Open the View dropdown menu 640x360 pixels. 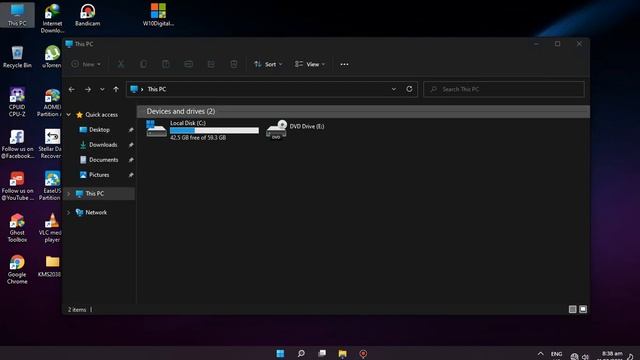tap(310, 64)
